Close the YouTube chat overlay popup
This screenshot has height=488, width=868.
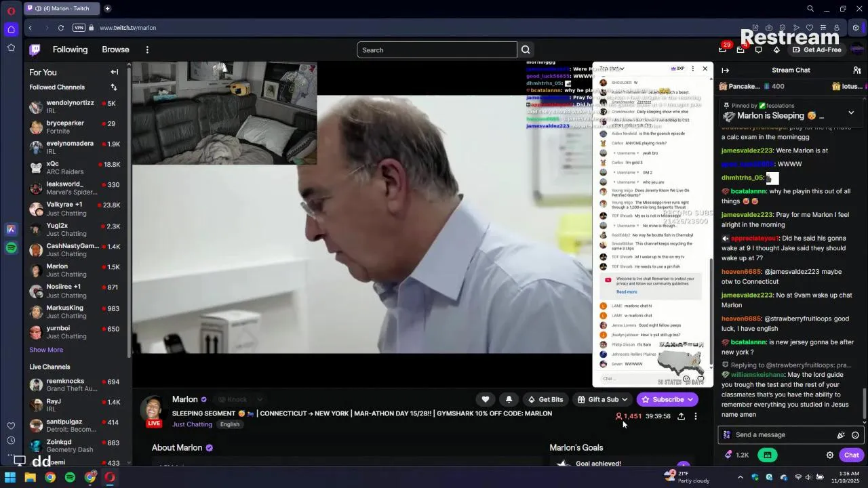click(705, 68)
